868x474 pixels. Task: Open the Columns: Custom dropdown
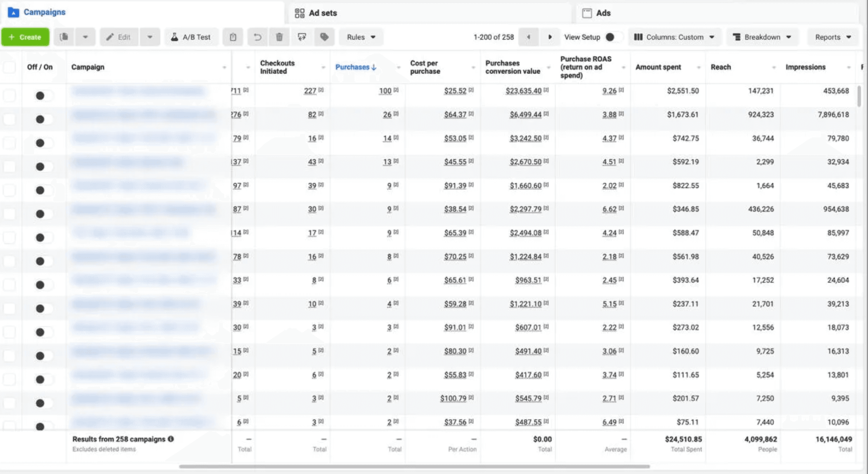click(674, 37)
